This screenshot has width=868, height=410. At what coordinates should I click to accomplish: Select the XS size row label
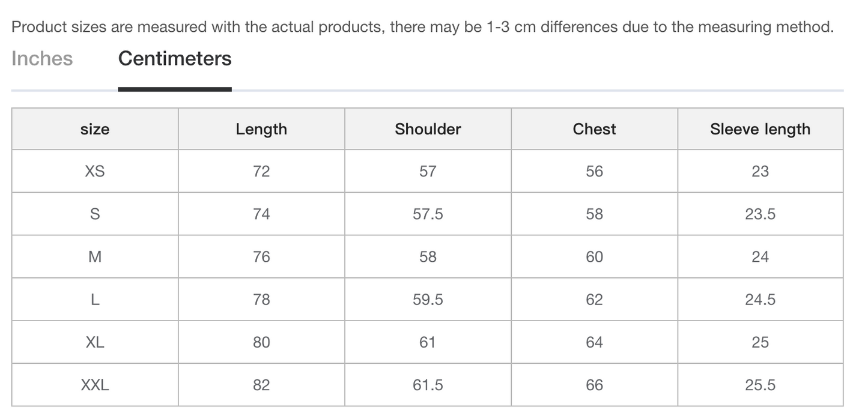pyautogui.click(x=95, y=171)
